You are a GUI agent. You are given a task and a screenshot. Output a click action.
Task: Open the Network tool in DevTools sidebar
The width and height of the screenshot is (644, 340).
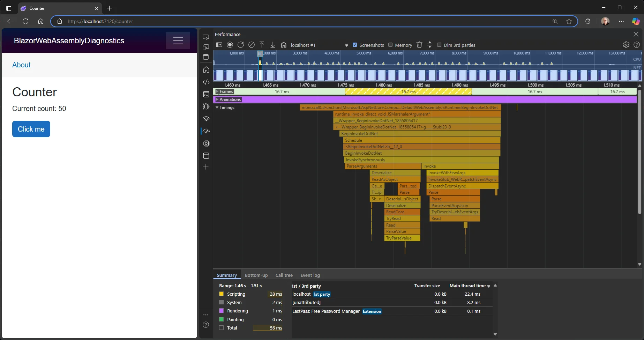pos(206,119)
